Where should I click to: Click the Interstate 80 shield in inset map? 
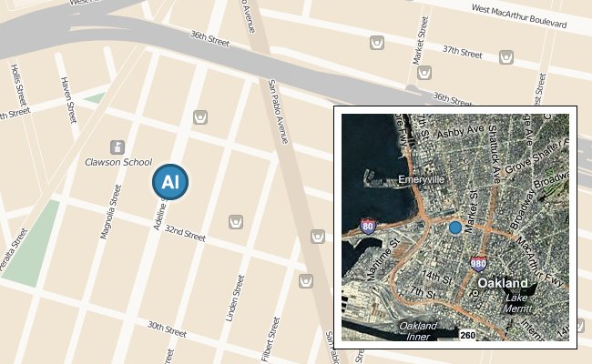coord(368,227)
